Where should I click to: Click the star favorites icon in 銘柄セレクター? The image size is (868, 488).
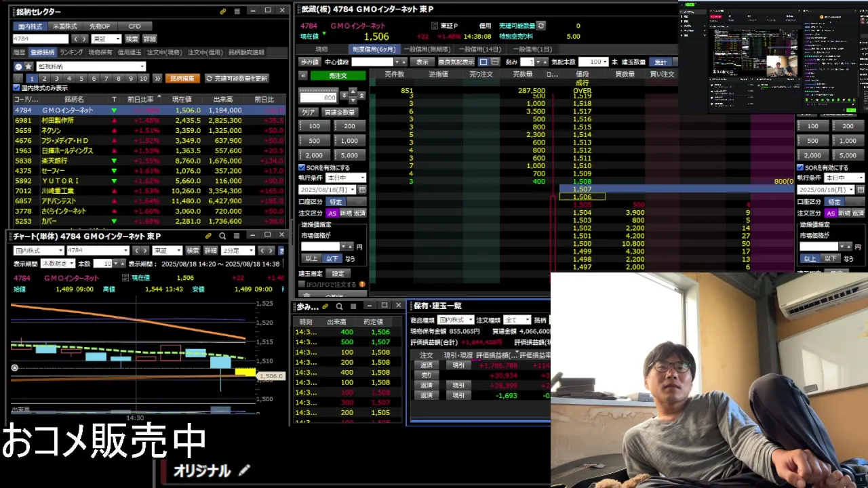pos(28,66)
